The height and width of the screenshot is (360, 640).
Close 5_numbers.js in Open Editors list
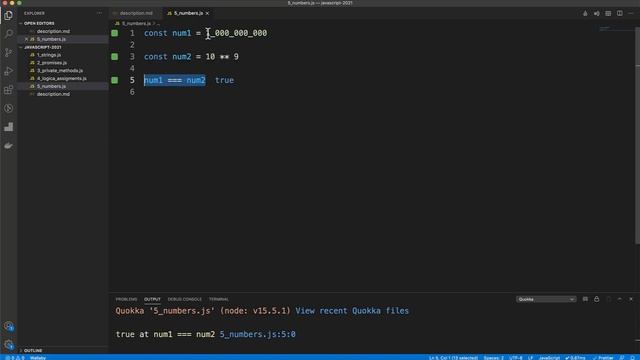tap(27, 39)
